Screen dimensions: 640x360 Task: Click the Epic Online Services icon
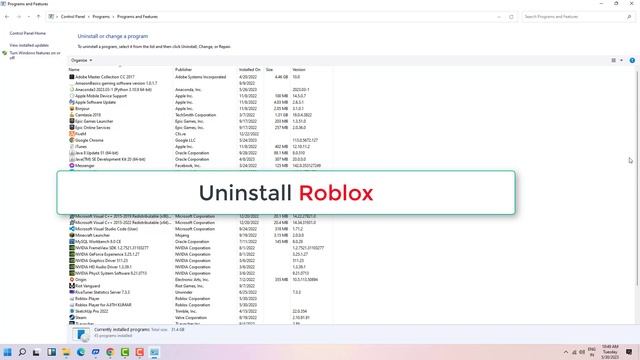71,127
